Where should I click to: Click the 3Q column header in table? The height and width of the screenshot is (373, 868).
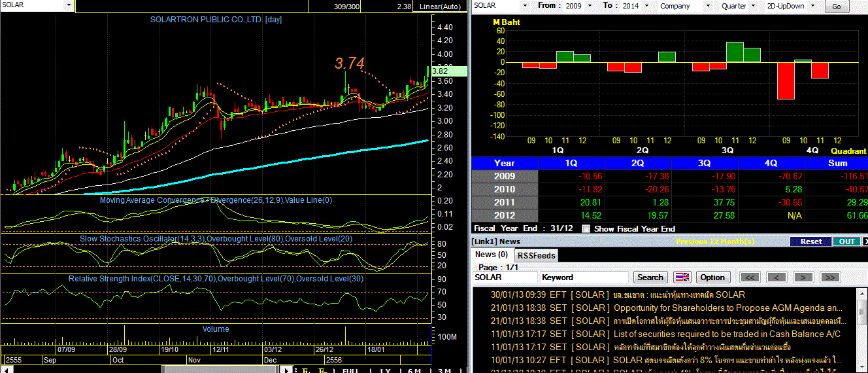click(705, 163)
